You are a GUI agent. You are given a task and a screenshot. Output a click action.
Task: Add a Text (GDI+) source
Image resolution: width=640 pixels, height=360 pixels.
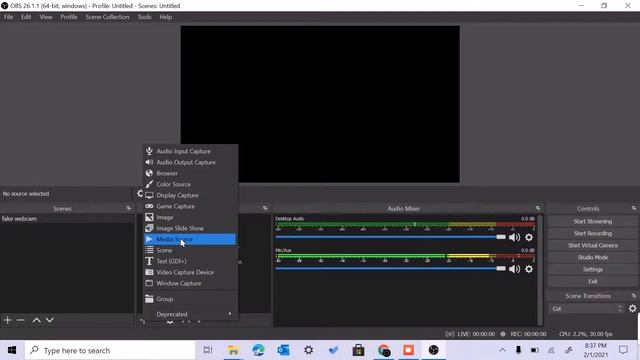pos(190,261)
